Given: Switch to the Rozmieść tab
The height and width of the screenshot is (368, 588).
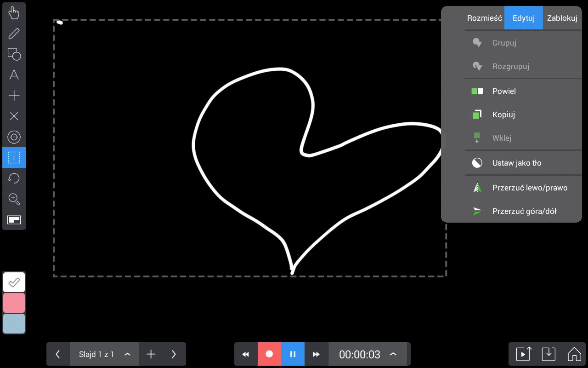Looking at the screenshot, I should 484,18.
